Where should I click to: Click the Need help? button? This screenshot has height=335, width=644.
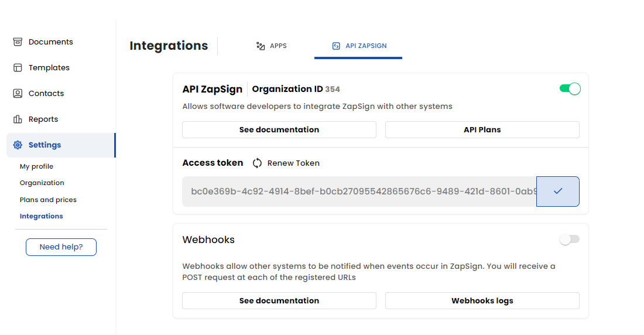(x=61, y=247)
